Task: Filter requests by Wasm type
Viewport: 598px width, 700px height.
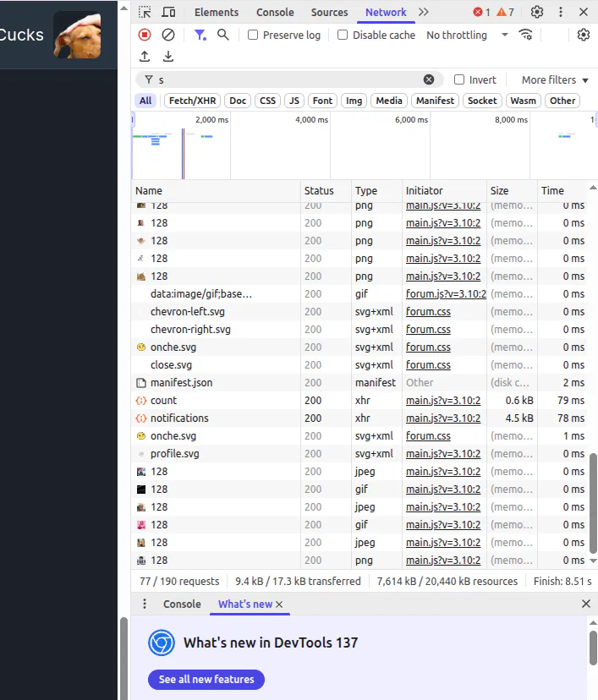Action: tap(524, 101)
